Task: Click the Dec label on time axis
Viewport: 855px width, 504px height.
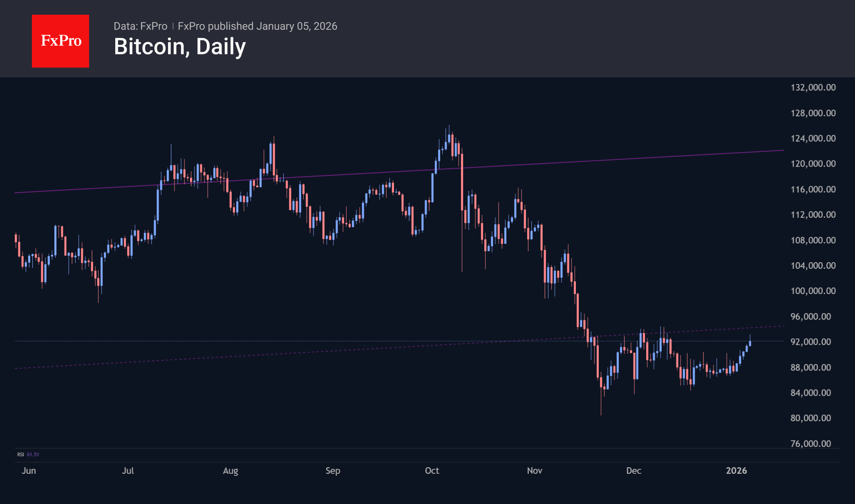Action: (633, 471)
